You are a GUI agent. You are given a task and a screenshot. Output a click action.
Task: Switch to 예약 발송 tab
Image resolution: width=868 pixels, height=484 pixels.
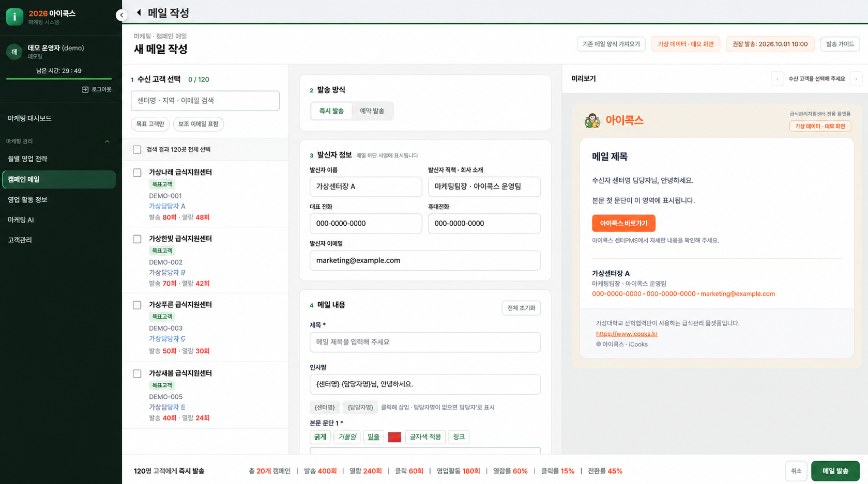point(372,111)
